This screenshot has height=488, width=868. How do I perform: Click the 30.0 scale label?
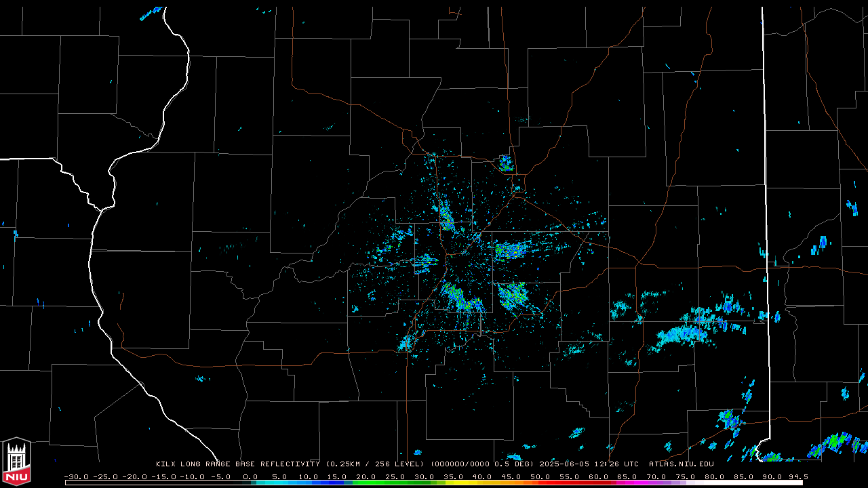click(425, 476)
